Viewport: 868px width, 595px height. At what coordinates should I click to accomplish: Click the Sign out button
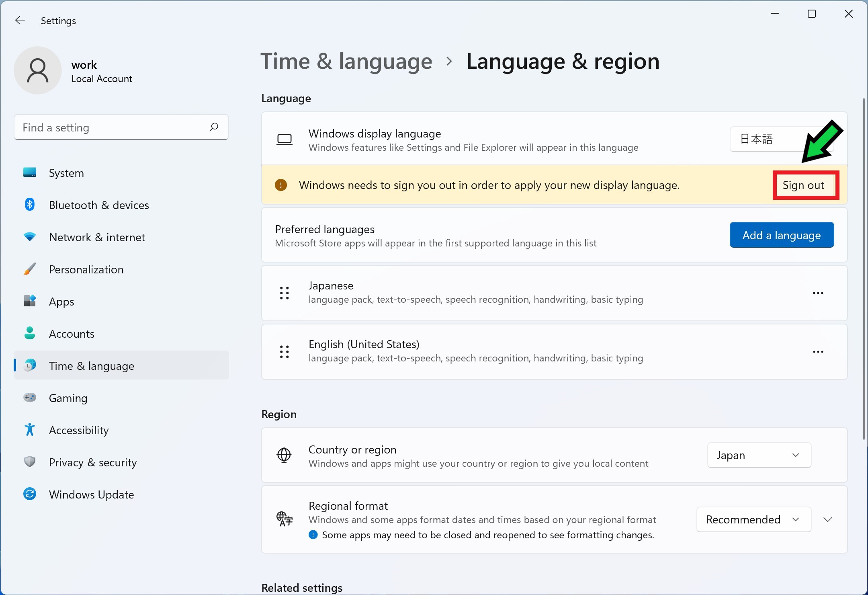point(804,185)
